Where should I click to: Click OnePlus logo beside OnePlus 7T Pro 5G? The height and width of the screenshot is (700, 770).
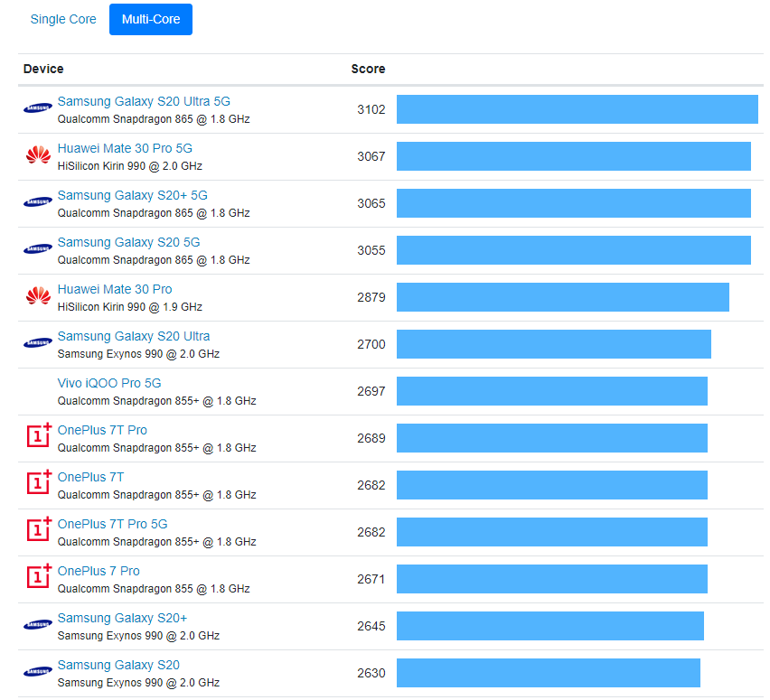point(39,528)
